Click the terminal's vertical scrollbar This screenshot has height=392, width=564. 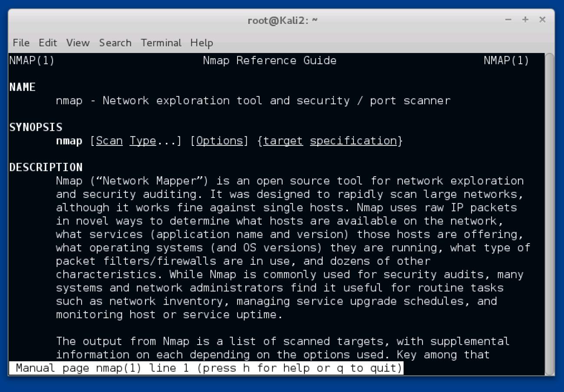(x=549, y=214)
